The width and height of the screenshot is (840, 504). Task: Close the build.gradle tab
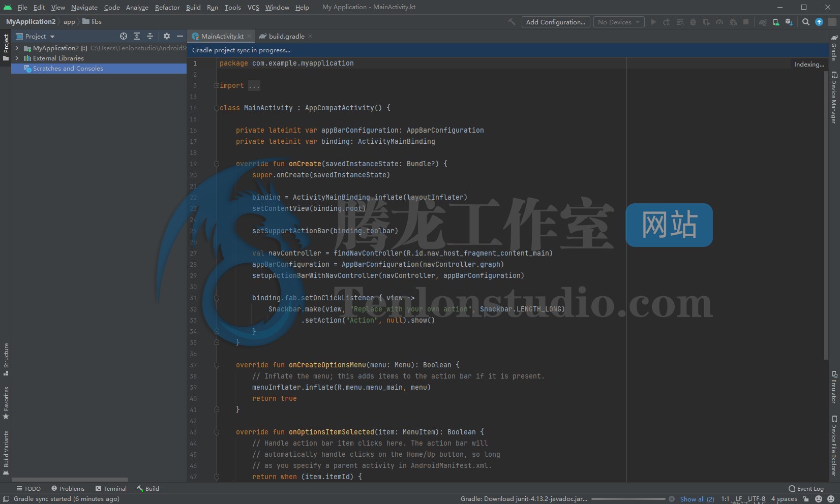[x=310, y=36]
